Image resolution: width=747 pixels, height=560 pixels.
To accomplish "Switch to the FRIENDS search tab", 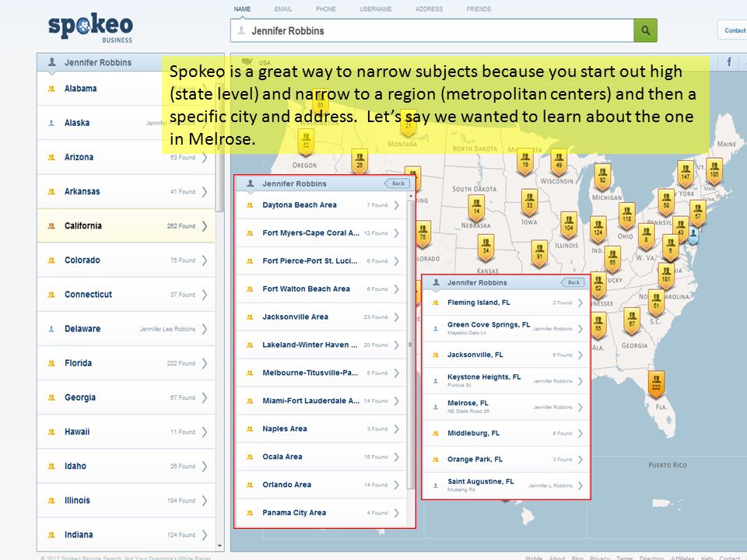I will 479,9.
